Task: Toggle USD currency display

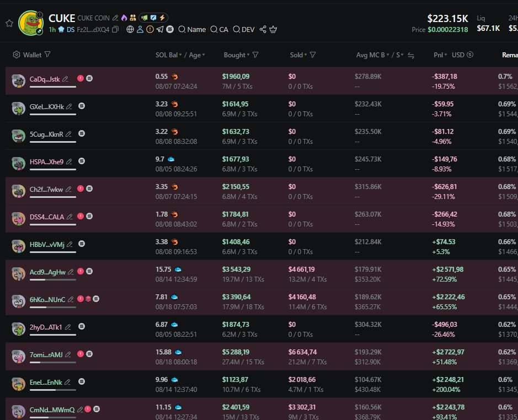Action: [x=462, y=55]
